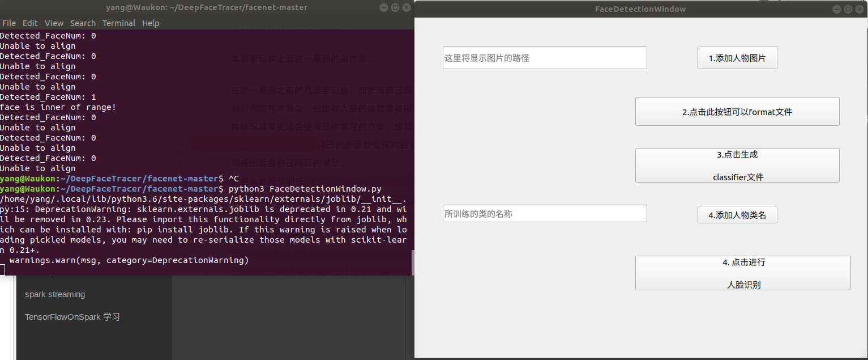Click the 2.点击此按钮可以format文件 button
The height and width of the screenshot is (360, 868).
point(737,112)
